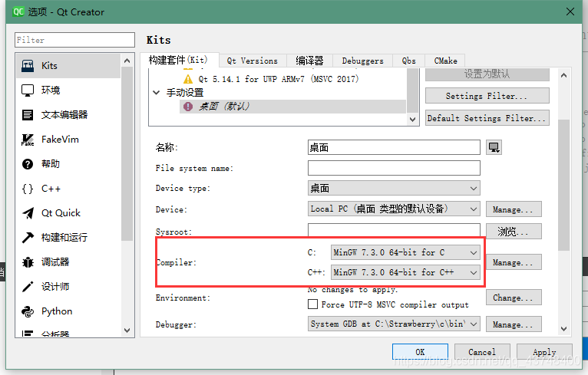
Task: Click Manage... next to Compiler
Action: [x=514, y=262]
